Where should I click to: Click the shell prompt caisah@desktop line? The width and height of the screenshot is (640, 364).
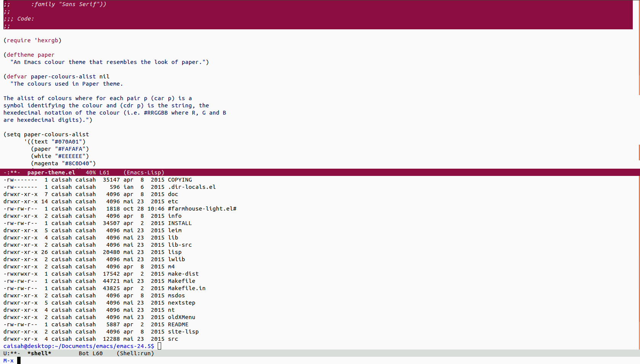pyautogui.click(x=79, y=346)
